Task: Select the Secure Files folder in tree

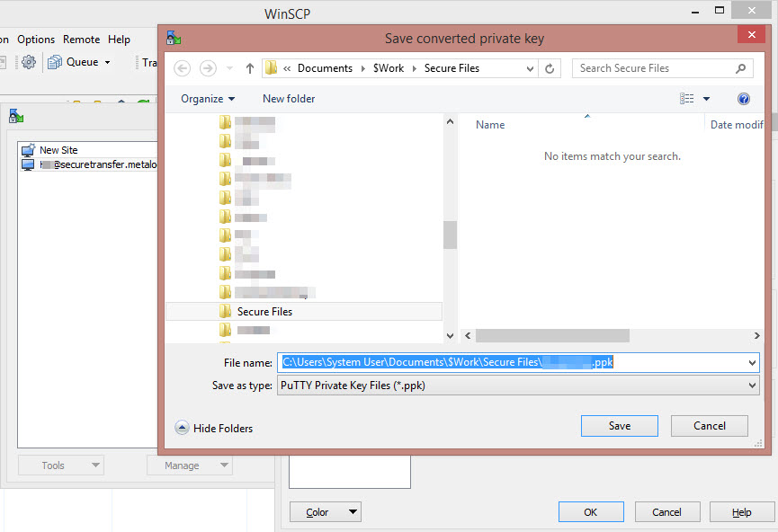Action: [x=304, y=311]
